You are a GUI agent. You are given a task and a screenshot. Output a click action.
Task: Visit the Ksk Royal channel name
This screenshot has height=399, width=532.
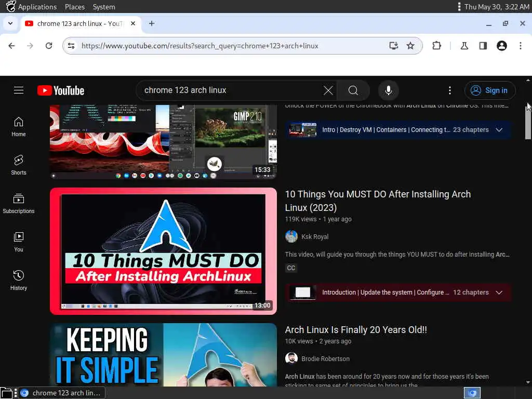coord(315,237)
